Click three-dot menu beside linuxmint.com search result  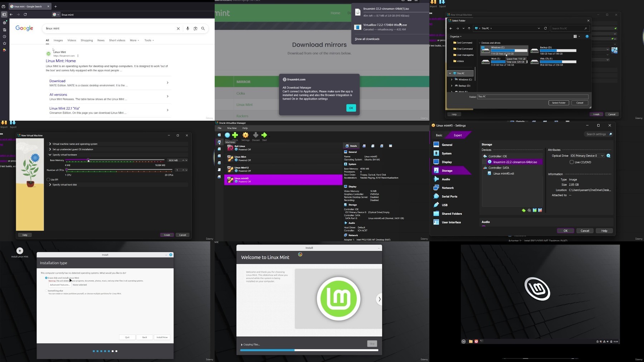[x=78, y=56]
